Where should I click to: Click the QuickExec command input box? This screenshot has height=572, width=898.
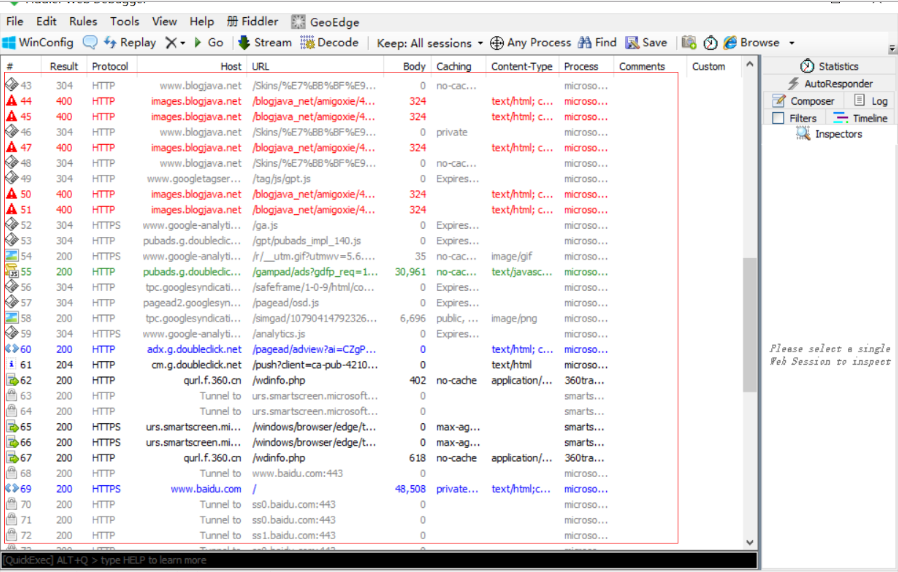[x=379, y=560]
